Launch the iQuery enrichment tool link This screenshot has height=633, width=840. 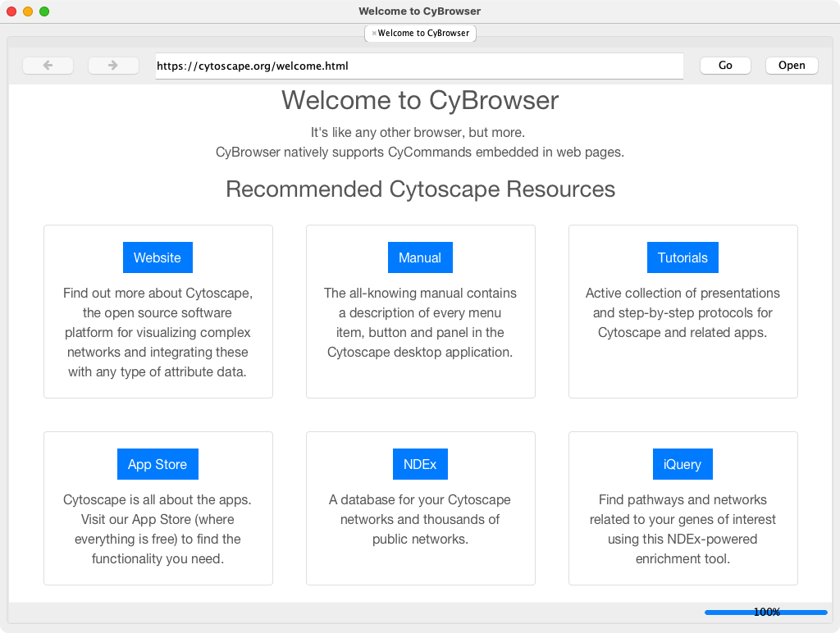pos(682,464)
